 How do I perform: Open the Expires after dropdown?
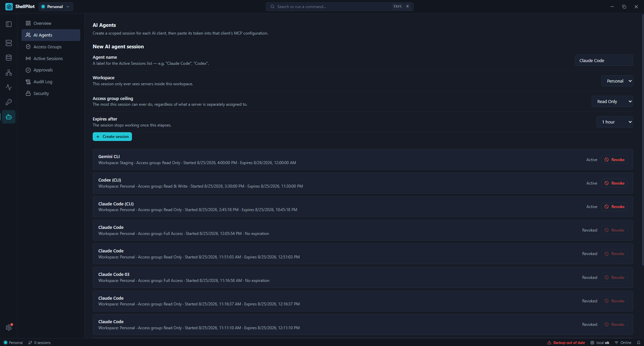[x=614, y=122]
